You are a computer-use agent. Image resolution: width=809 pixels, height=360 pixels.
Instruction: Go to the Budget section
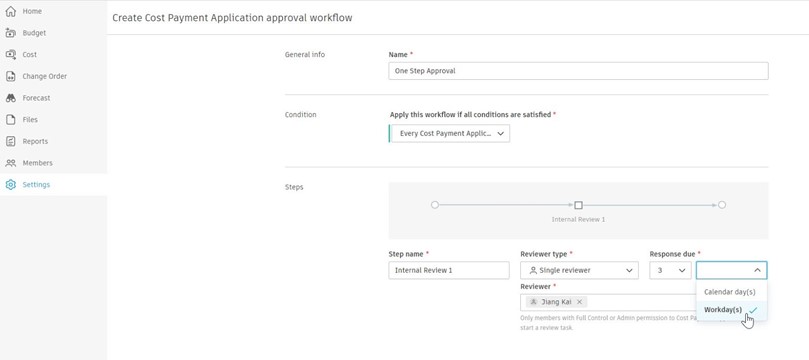34,33
